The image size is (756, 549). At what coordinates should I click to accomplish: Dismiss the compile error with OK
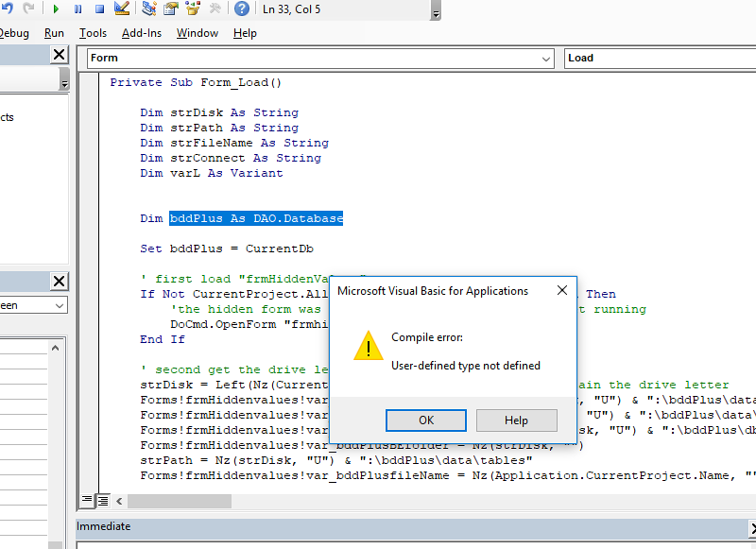point(425,420)
